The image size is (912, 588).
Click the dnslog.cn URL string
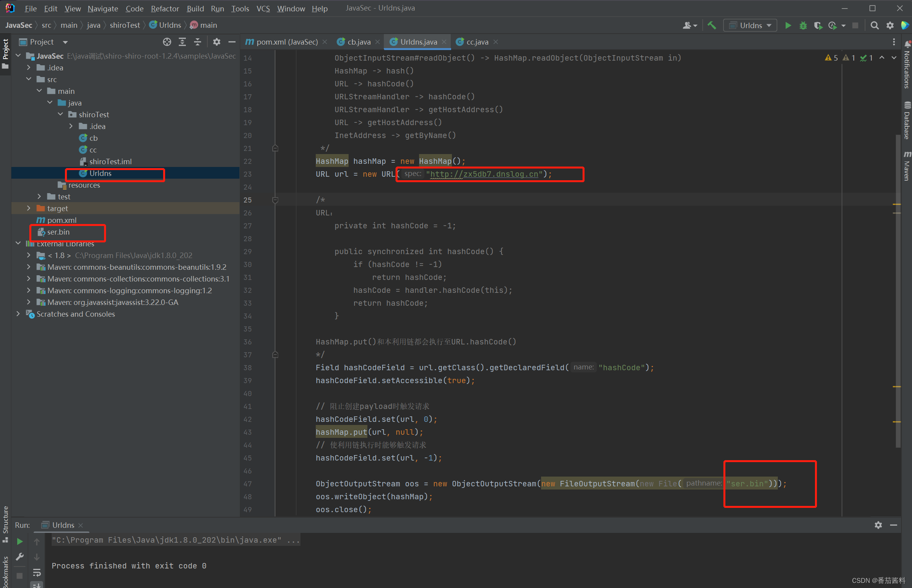point(484,174)
